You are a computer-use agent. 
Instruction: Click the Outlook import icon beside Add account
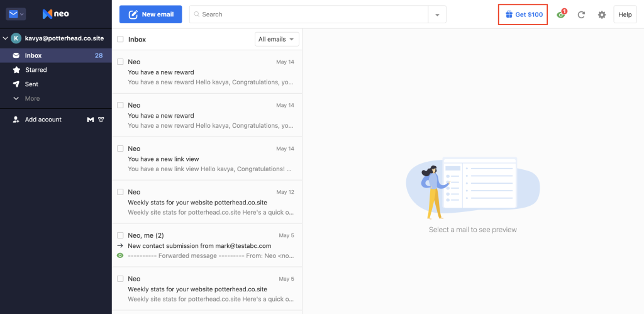[x=101, y=120]
